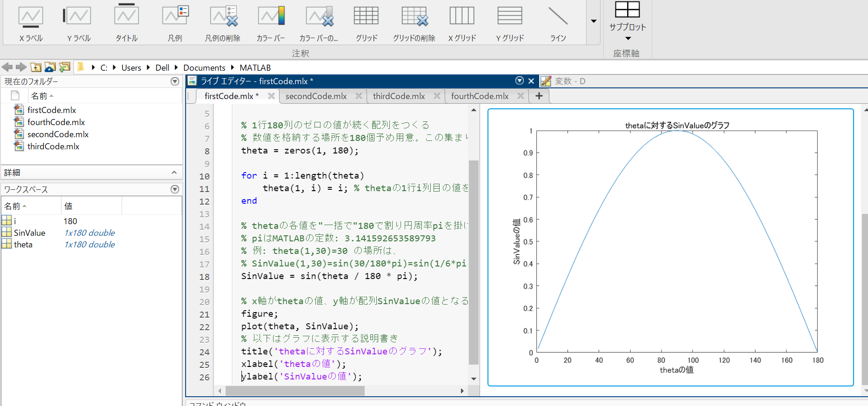Remove the grid (グリッドの削除)
The width and height of the screenshot is (868, 406).
click(x=414, y=23)
